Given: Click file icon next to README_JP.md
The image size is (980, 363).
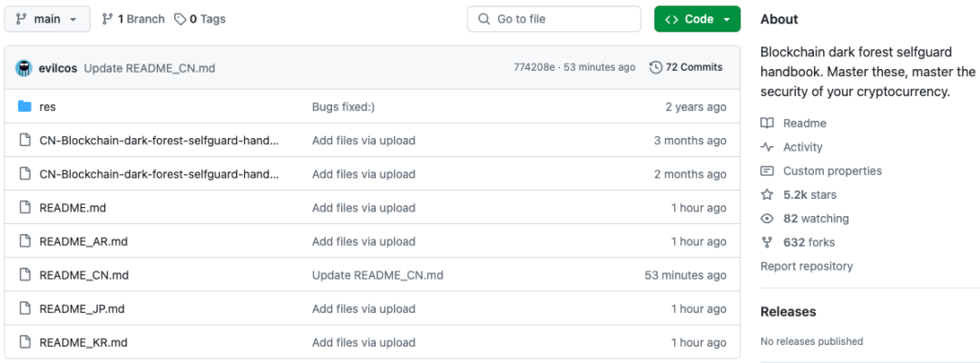Looking at the screenshot, I should (x=24, y=309).
